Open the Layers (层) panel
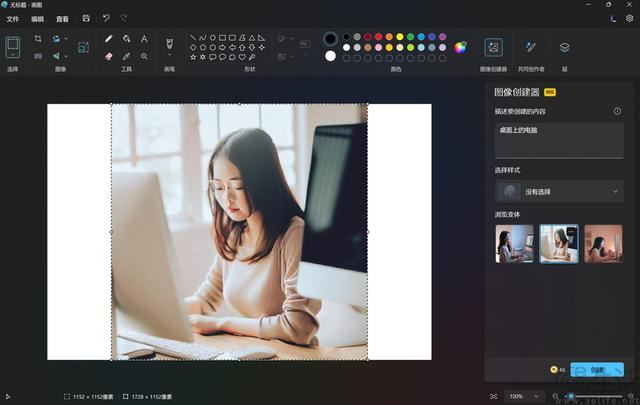This screenshot has height=405, width=640. click(564, 47)
